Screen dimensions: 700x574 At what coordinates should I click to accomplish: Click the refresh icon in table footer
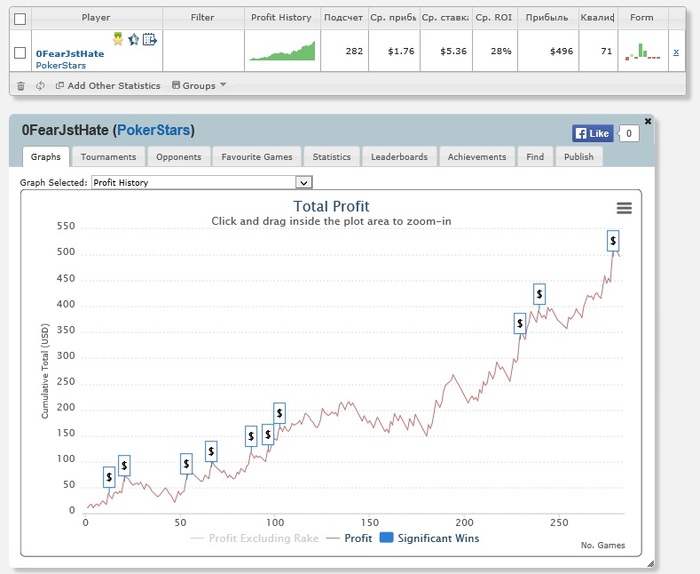(40, 86)
